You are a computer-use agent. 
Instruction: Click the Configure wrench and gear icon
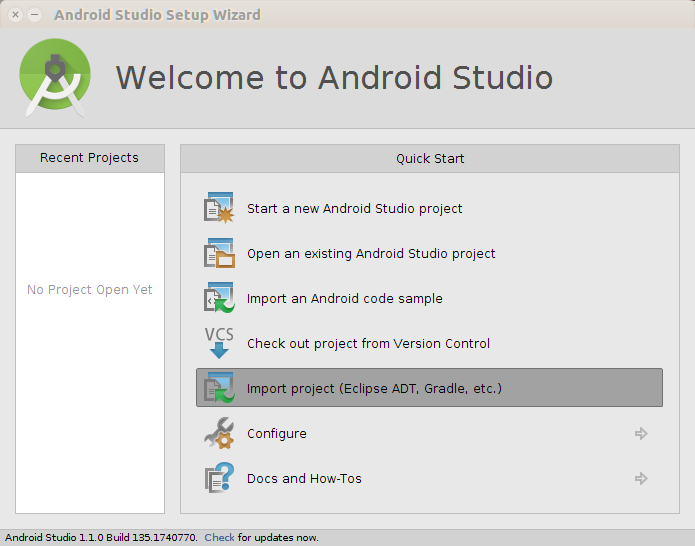tap(219, 433)
